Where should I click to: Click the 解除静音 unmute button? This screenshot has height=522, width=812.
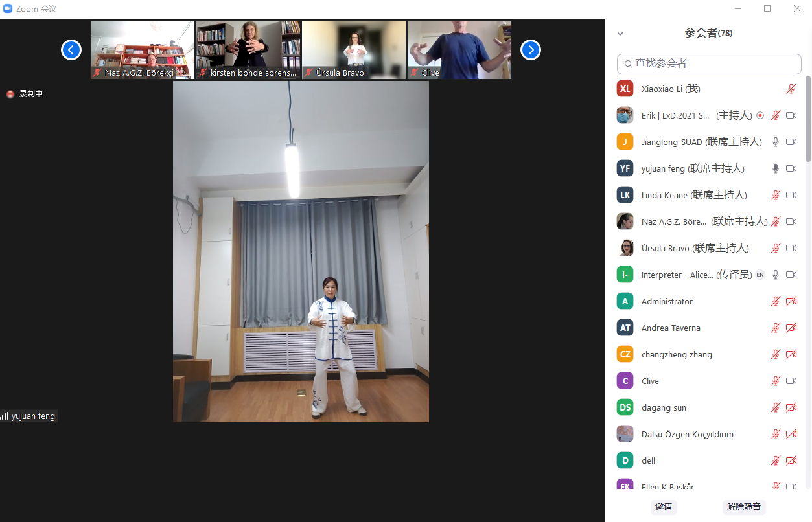[743, 506]
